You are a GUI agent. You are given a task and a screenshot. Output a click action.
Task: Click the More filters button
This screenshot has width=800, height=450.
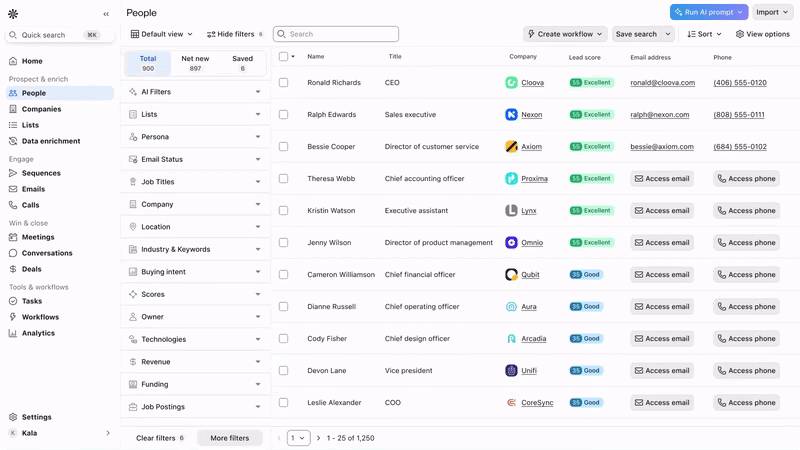click(x=230, y=438)
